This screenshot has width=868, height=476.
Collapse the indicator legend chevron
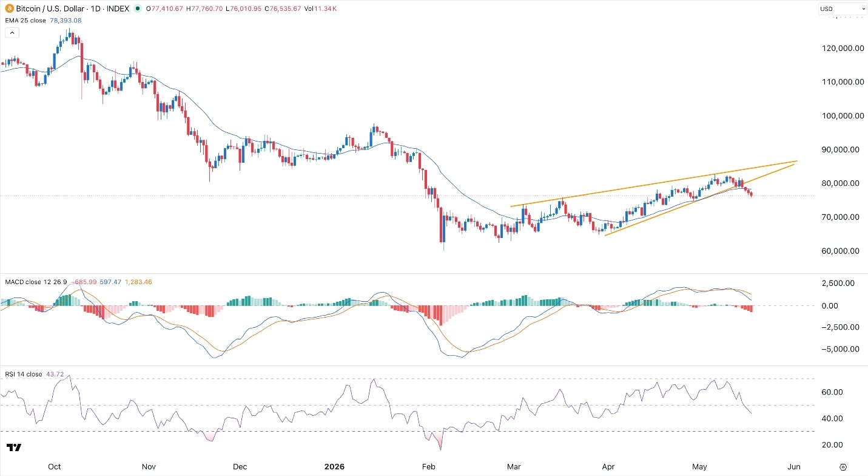pos(11,34)
